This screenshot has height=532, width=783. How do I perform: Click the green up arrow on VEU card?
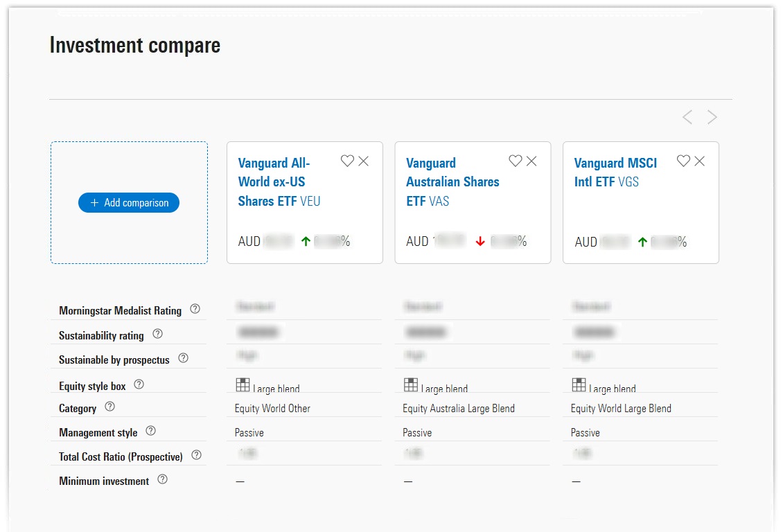306,242
